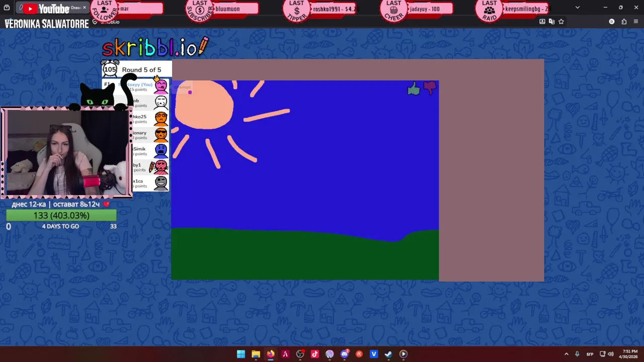Open Discord from the taskbar
The image size is (644, 362).
point(345,354)
